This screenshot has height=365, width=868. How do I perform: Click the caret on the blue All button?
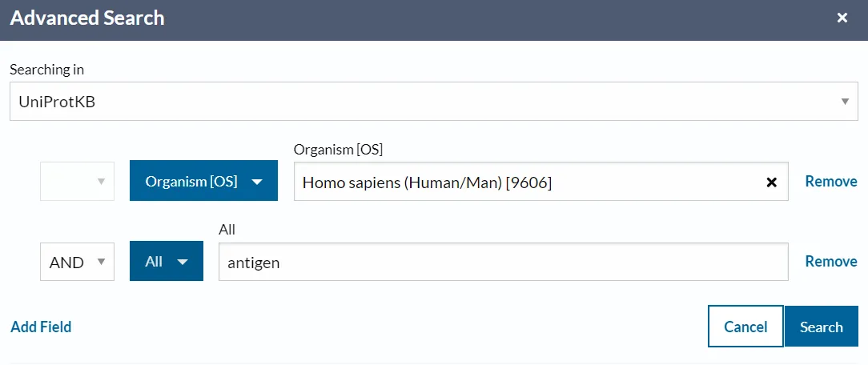click(183, 262)
